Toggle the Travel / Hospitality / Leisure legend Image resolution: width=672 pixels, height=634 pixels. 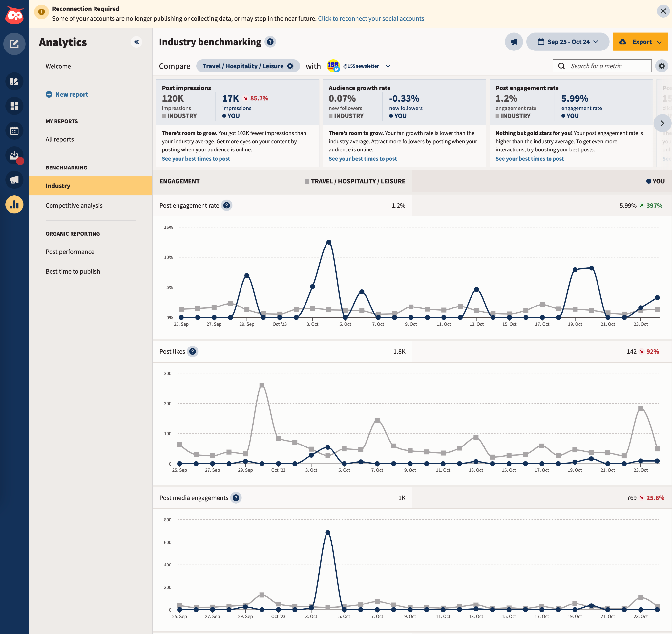(x=354, y=181)
